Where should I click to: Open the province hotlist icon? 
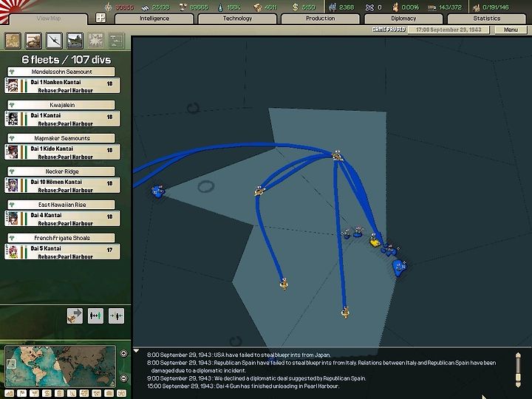click(13, 41)
